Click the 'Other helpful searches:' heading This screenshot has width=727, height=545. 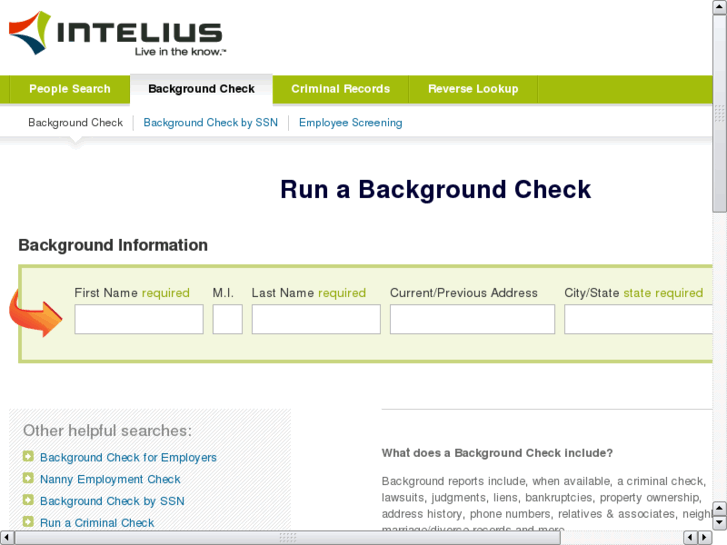[107, 431]
